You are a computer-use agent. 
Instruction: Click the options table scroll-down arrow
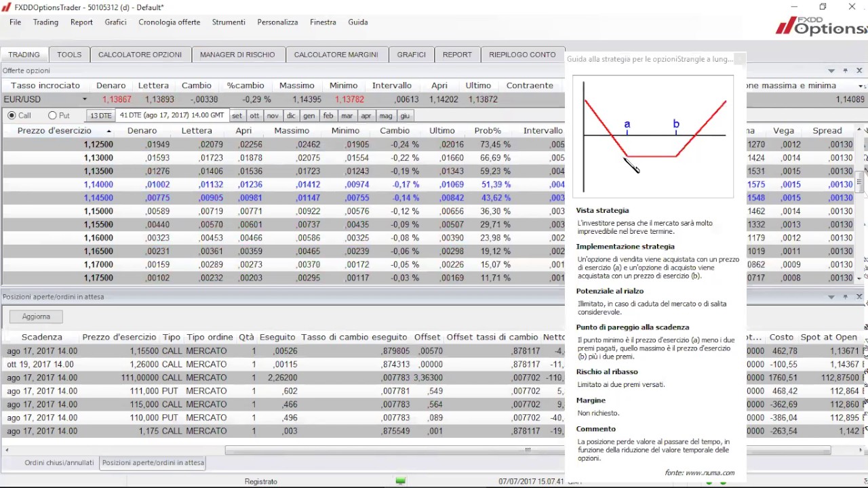point(859,278)
